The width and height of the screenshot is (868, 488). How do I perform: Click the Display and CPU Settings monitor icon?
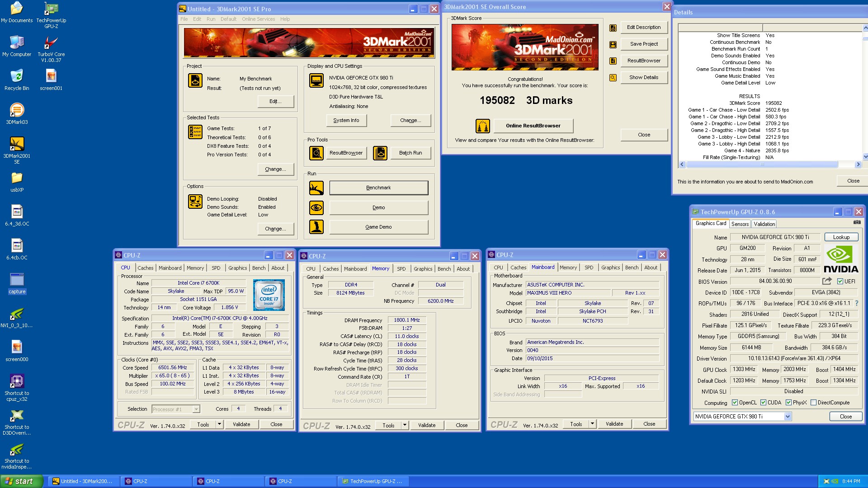pos(316,80)
